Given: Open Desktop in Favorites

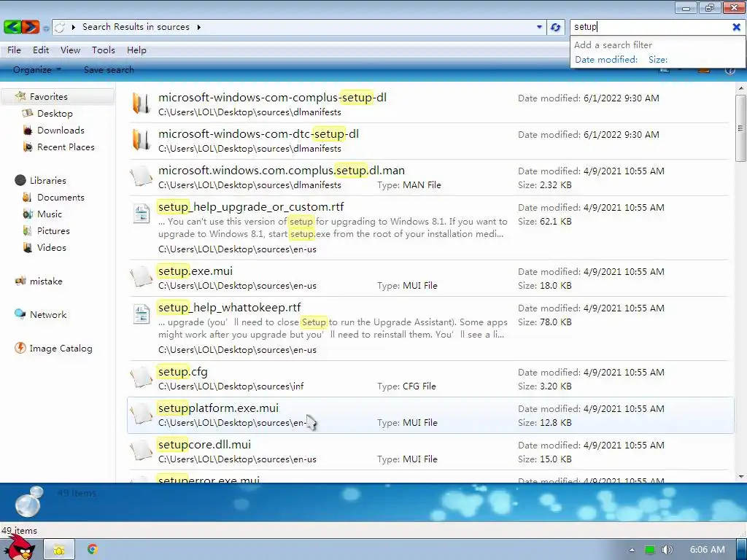Looking at the screenshot, I should click(55, 114).
